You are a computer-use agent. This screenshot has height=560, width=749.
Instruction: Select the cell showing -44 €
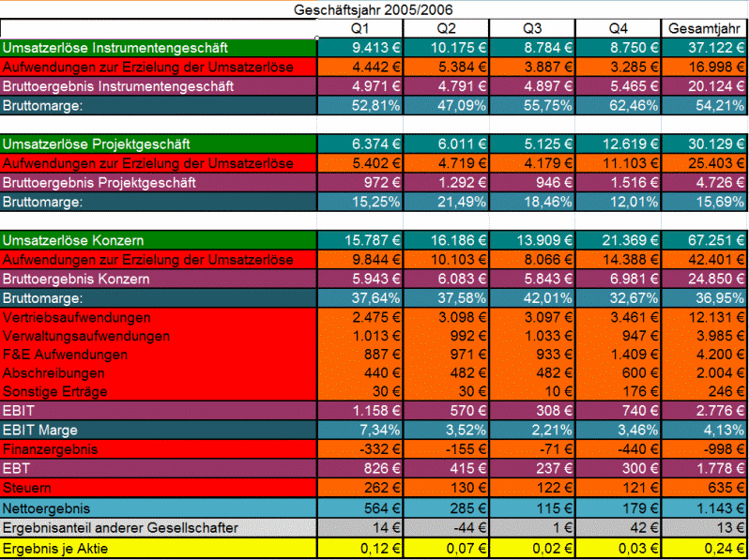pyautogui.click(x=446, y=527)
